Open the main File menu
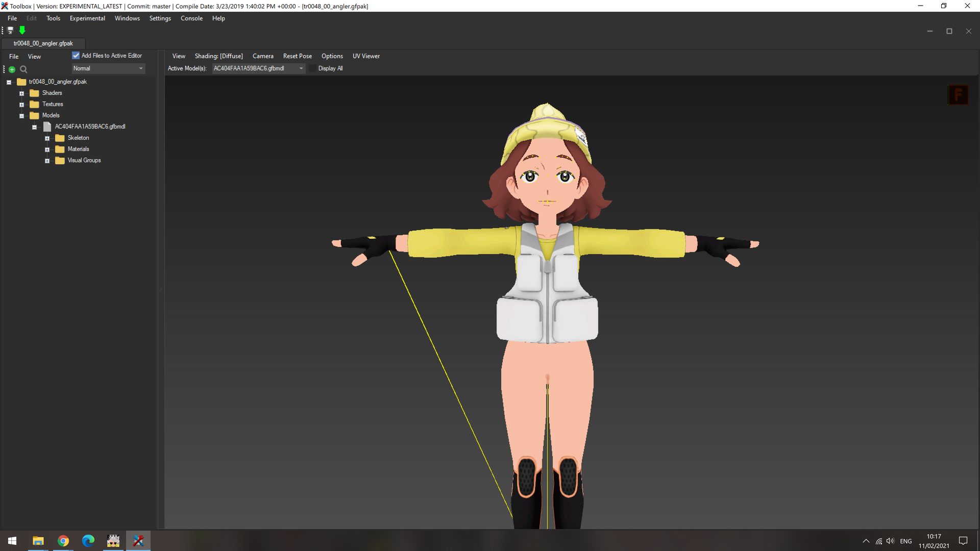 (x=12, y=18)
